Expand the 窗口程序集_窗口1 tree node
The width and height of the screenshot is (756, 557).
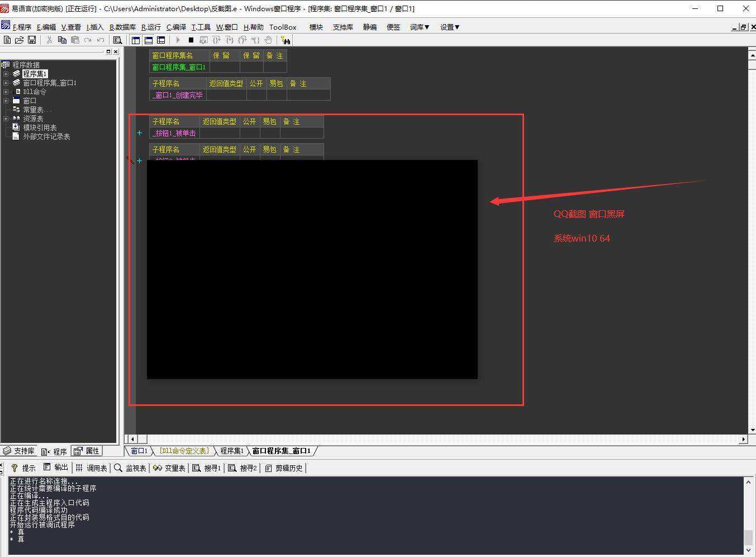pos(6,83)
